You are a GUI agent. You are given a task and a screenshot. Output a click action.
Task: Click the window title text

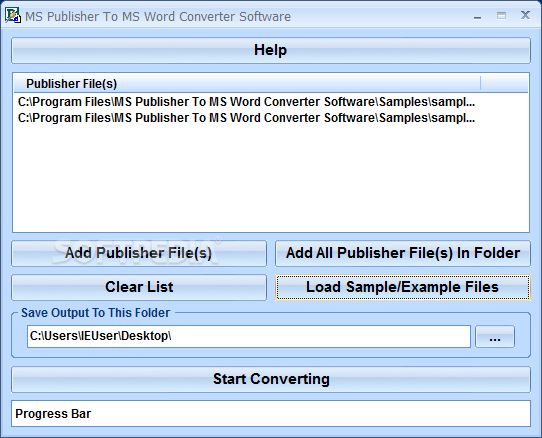[158, 17]
